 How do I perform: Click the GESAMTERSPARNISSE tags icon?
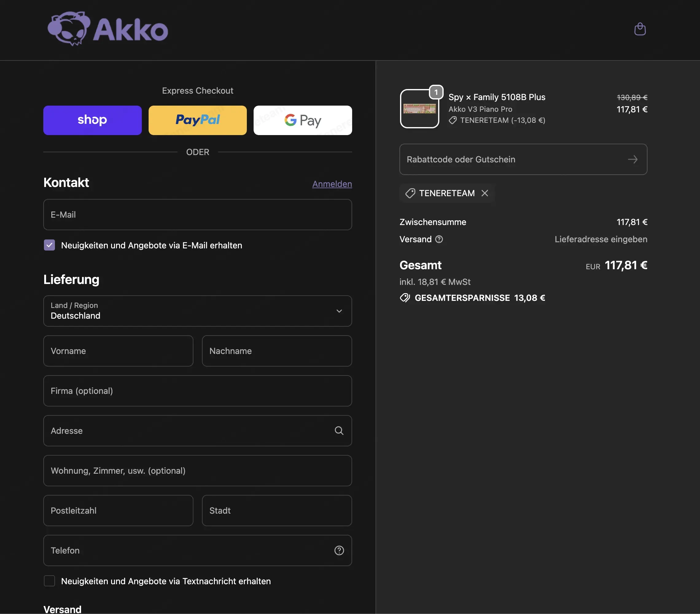(405, 298)
